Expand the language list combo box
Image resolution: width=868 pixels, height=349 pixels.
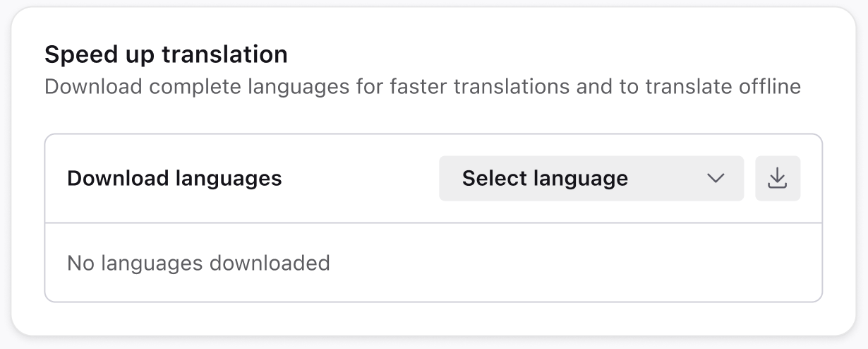(x=591, y=178)
